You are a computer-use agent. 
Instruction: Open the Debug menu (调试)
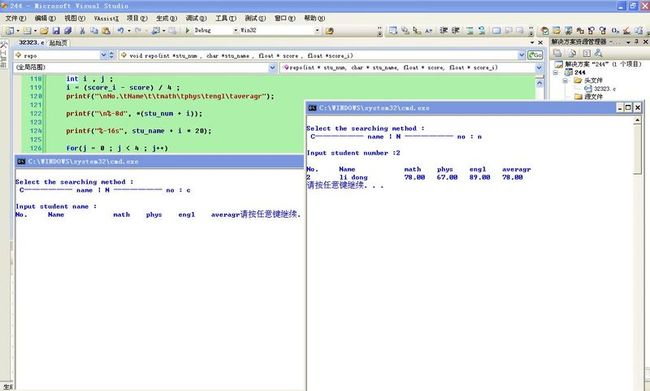pos(196,18)
